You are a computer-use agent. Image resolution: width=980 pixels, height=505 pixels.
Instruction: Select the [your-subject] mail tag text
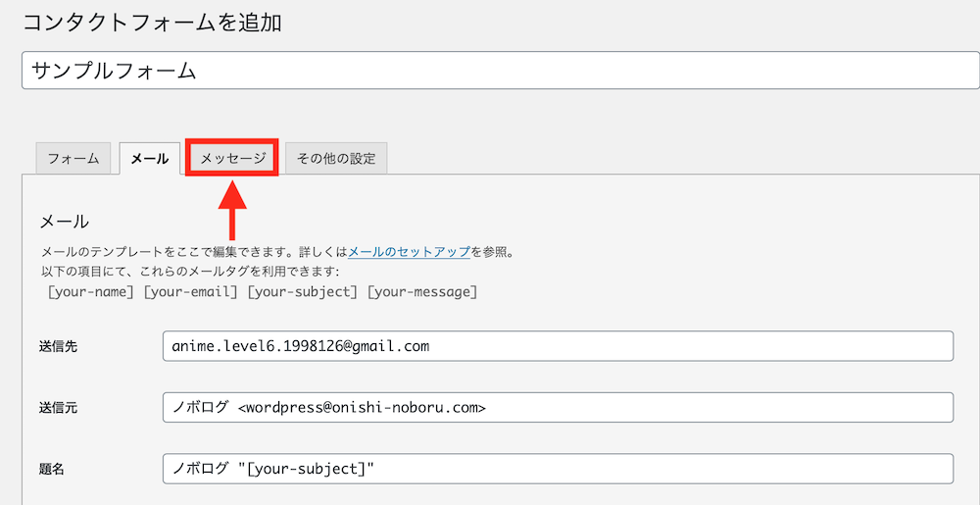point(303,292)
